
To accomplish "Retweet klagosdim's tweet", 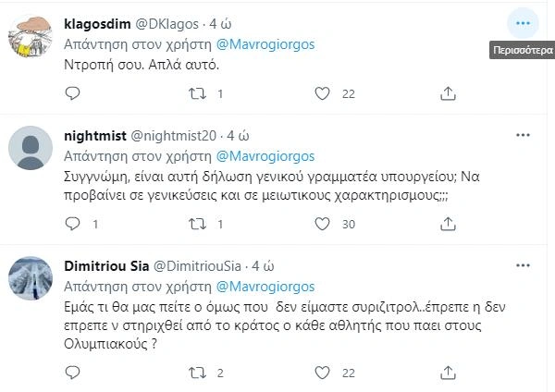I will pyautogui.click(x=197, y=93).
